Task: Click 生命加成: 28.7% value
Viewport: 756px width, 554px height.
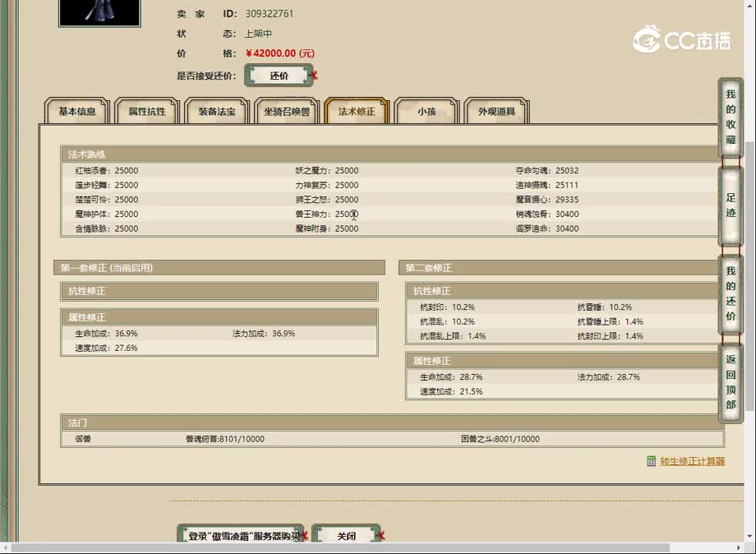Action: click(451, 377)
